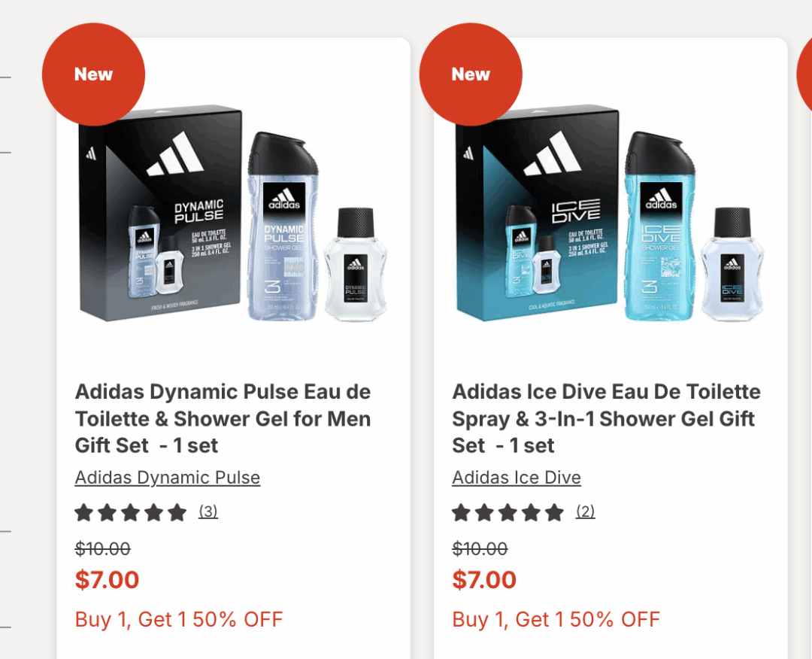This screenshot has height=659, width=812.
Task: Click the five-star rating for Dynamic Pulse
Action: [130, 513]
